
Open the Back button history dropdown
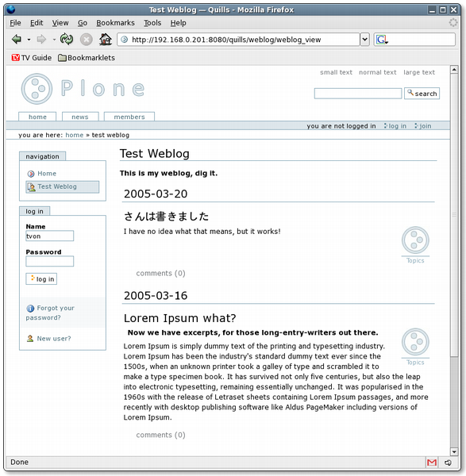tap(29, 40)
